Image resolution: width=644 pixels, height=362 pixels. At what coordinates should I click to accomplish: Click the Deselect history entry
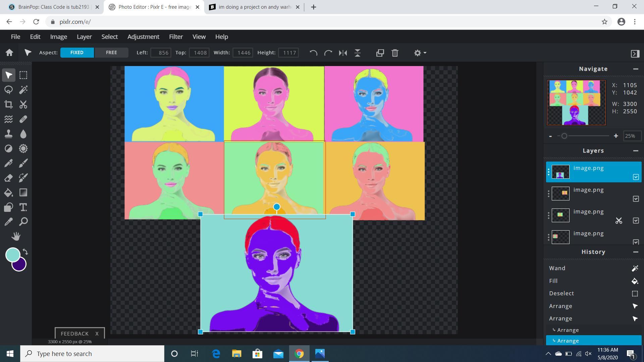(561, 293)
